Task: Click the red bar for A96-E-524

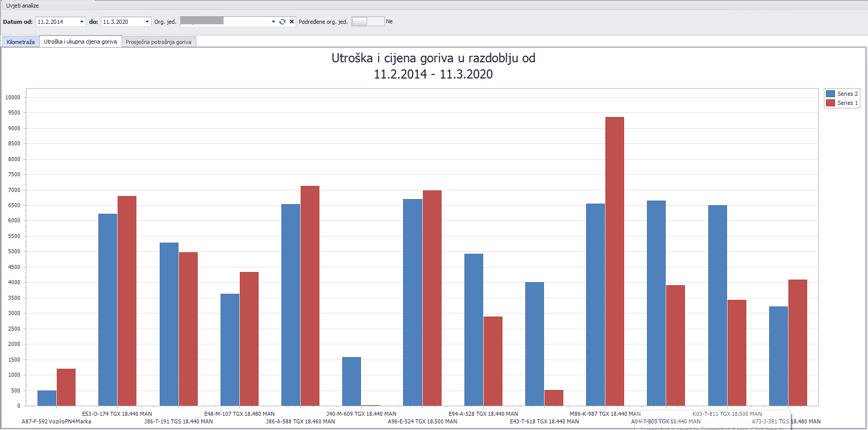Action: coord(432,298)
